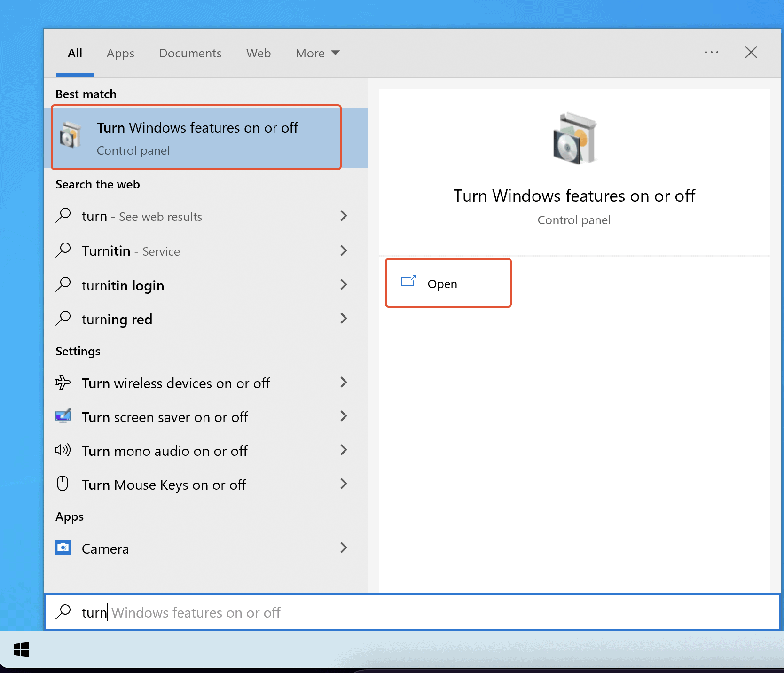
Task: Open 'Turn Mouse Keys on or off' setting
Action: coord(205,484)
